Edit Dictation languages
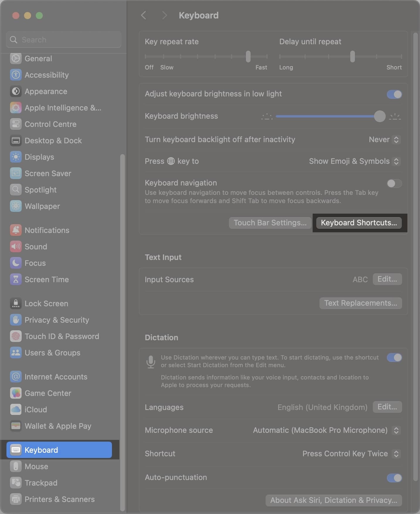Viewport: 420px width, 514px height. click(x=387, y=407)
